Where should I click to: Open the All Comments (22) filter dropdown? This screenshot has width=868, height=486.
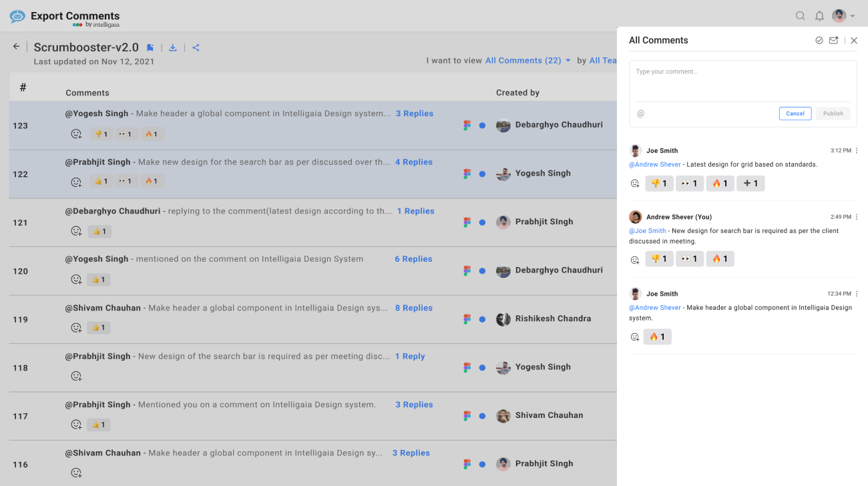coord(528,60)
